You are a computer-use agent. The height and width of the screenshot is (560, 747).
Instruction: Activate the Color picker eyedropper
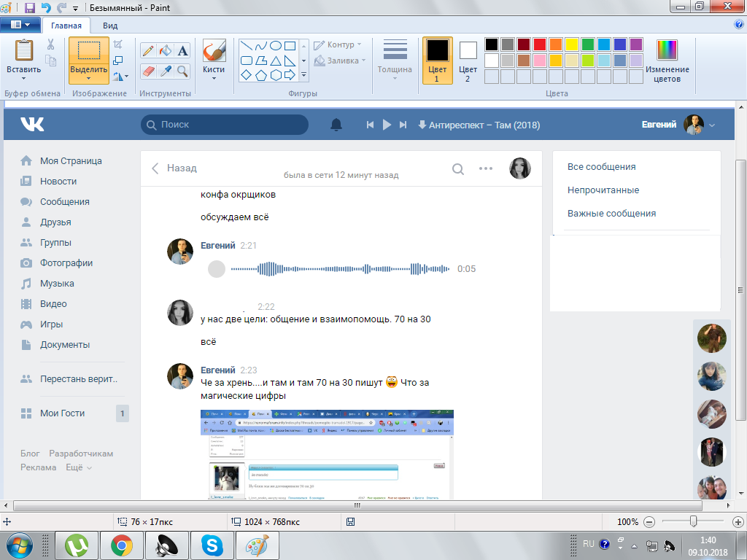(x=165, y=71)
